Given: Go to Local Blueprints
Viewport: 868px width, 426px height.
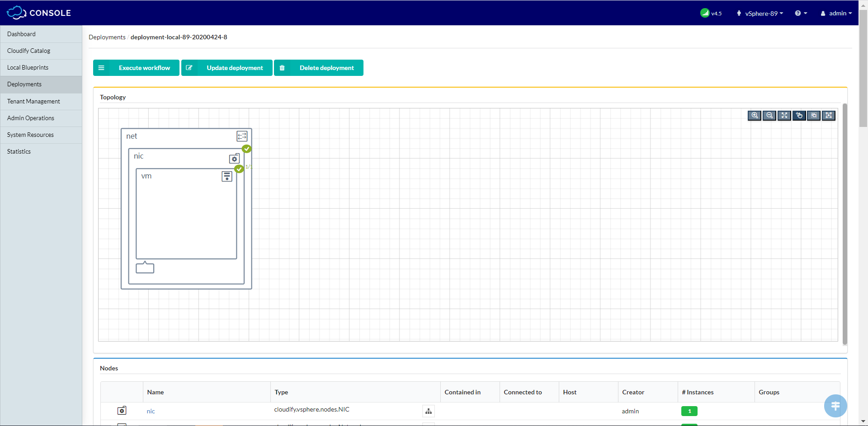Looking at the screenshot, I should coord(41,67).
